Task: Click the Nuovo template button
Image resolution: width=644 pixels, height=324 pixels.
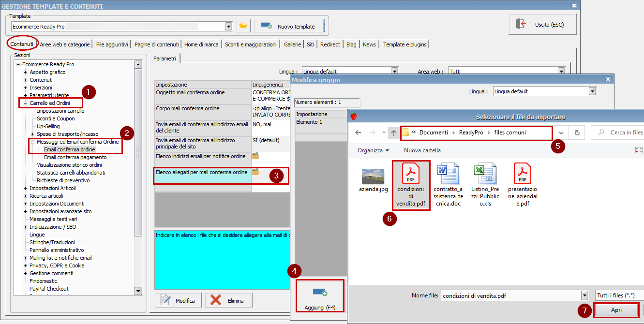Action: [x=289, y=26]
